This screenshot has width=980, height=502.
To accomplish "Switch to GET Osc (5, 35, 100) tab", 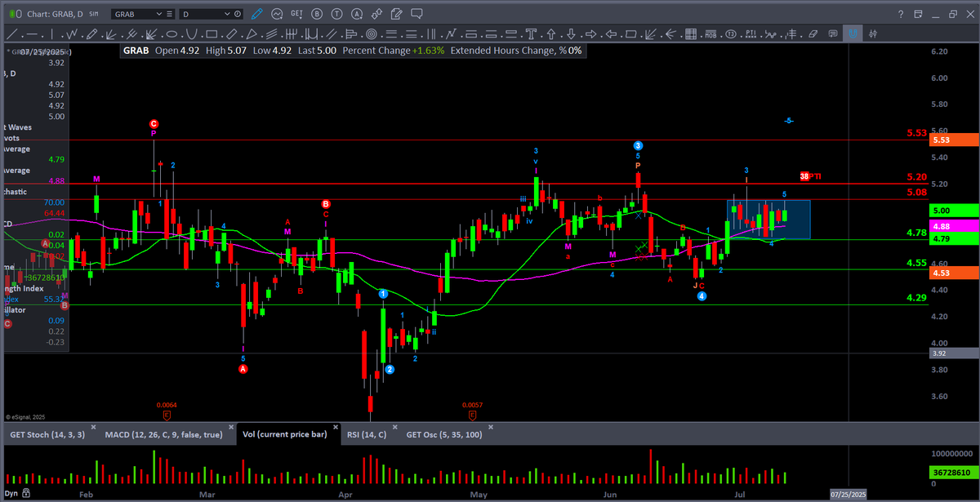I will pos(445,434).
